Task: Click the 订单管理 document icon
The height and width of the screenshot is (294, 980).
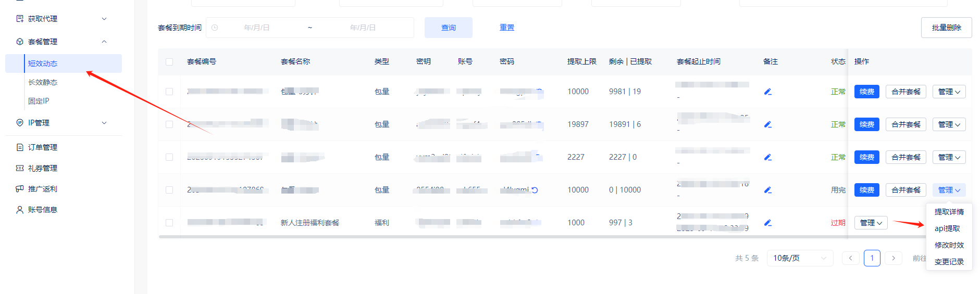Action: tap(20, 147)
